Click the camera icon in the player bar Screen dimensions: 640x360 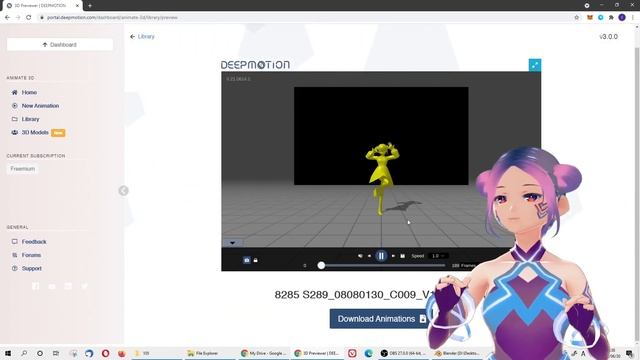point(247,260)
